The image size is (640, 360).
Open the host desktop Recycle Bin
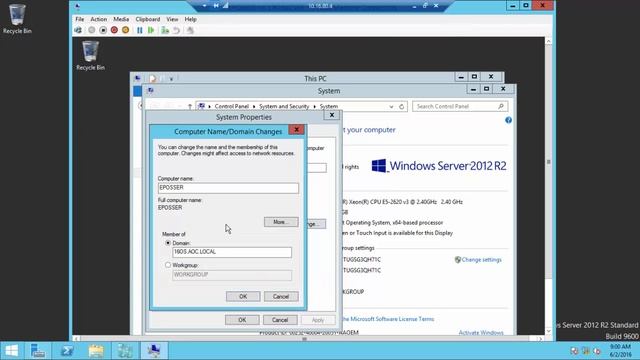click(x=17, y=19)
